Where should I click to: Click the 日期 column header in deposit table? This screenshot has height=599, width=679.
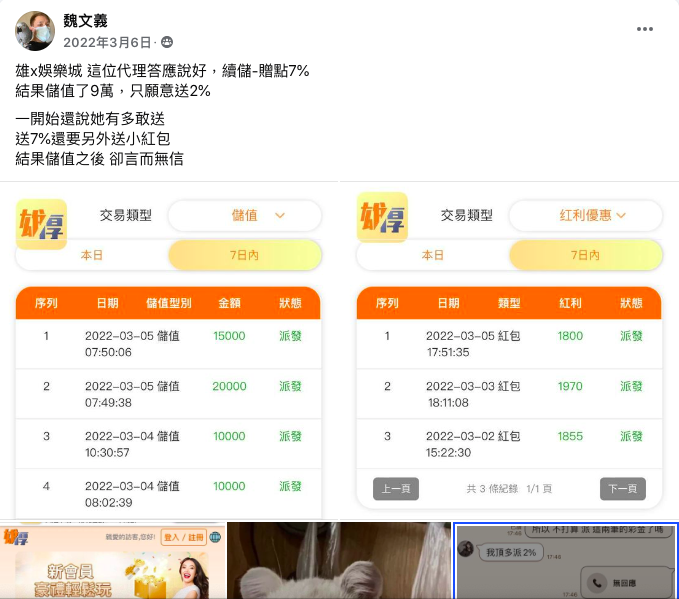[x=107, y=303]
